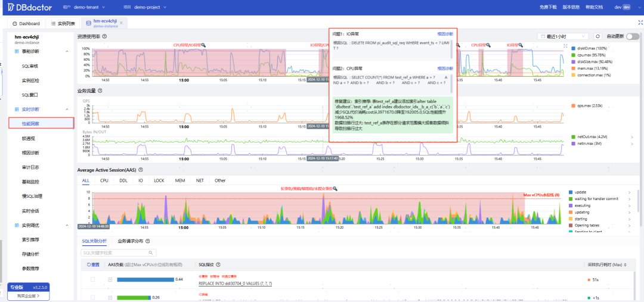Screen dimensions: 644x302
Task: Click the 实时诊断 section grid icon
Action: (x=17, y=109)
